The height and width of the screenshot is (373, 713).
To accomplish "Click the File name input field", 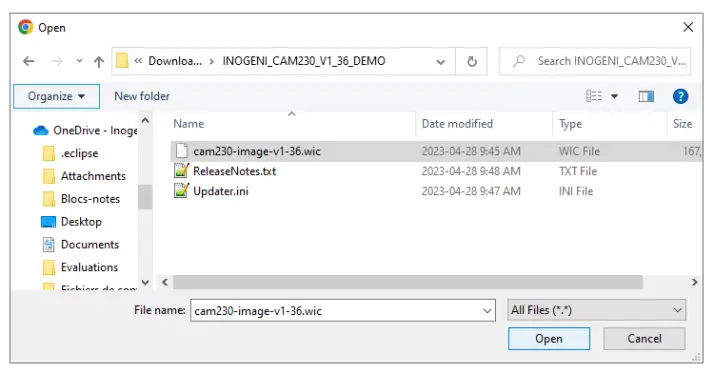I will click(x=343, y=311).
